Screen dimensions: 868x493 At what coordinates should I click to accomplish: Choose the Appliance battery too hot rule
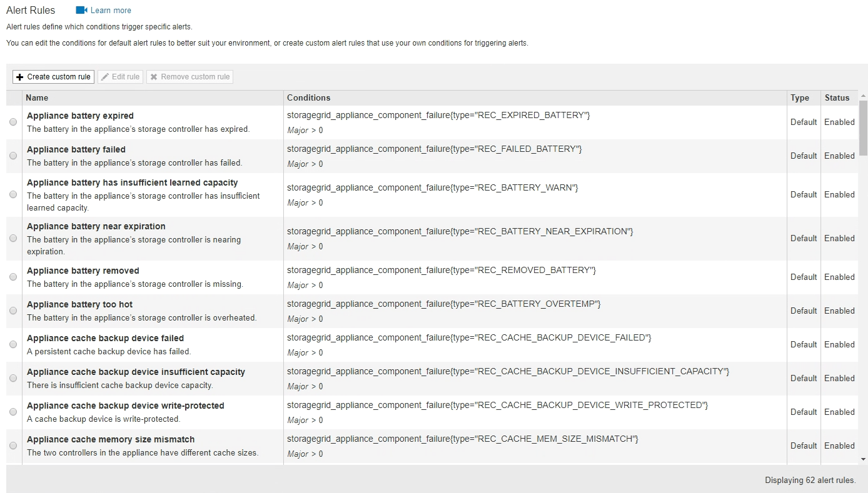[x=13, y=311]
